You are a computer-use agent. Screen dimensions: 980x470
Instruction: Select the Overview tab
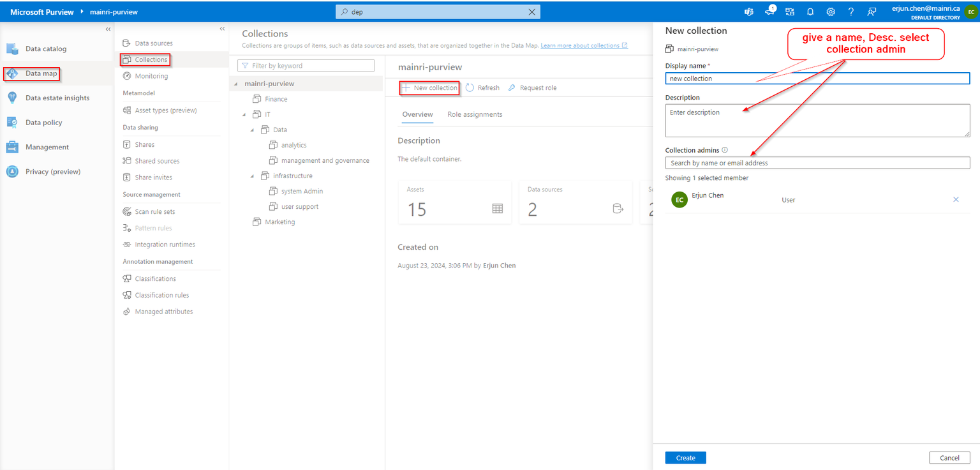pyautogui.click(x=417, y=114)
